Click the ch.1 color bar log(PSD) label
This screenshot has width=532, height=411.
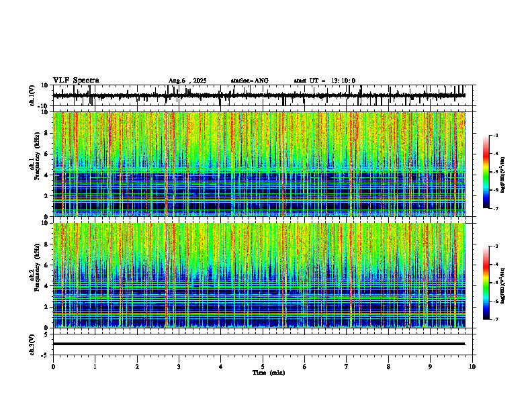click(x=503, y=175)
